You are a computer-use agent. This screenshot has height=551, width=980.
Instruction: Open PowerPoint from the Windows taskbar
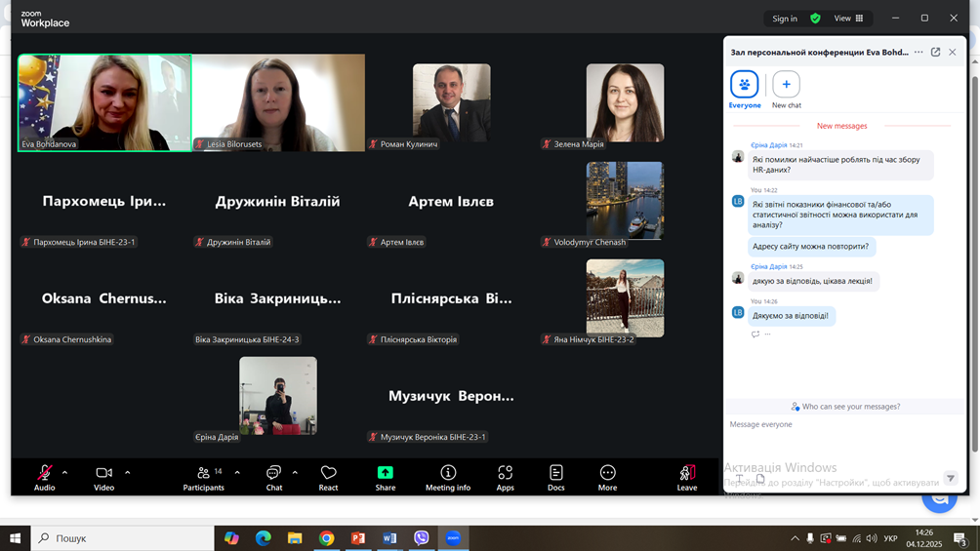[x=358, y=538]
